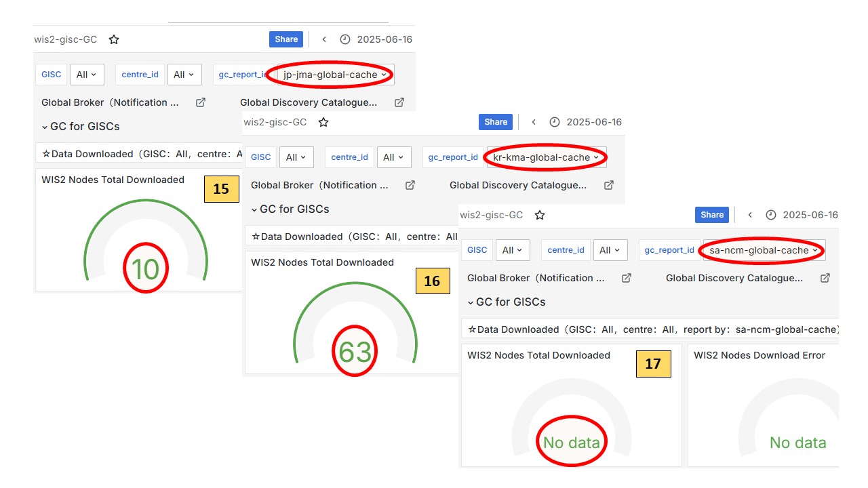868x488 pixels.
Task: Click the gauge value 63 in kr-kma panel
Action: point(355,352)
